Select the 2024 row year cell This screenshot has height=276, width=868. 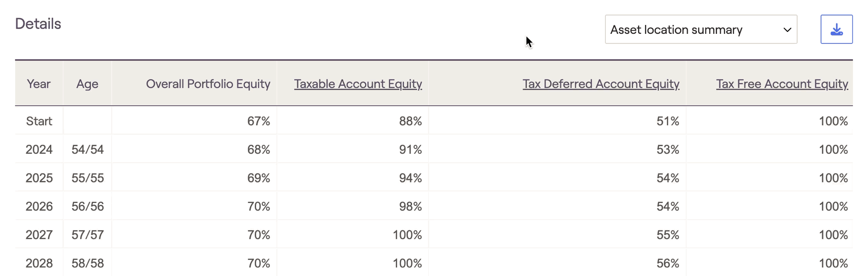pyautogui.click(x=39, y=149)
